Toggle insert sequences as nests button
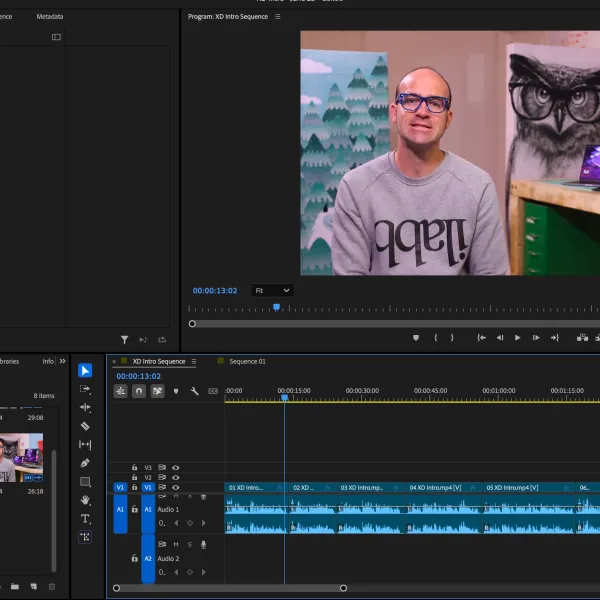 point(121,391)
